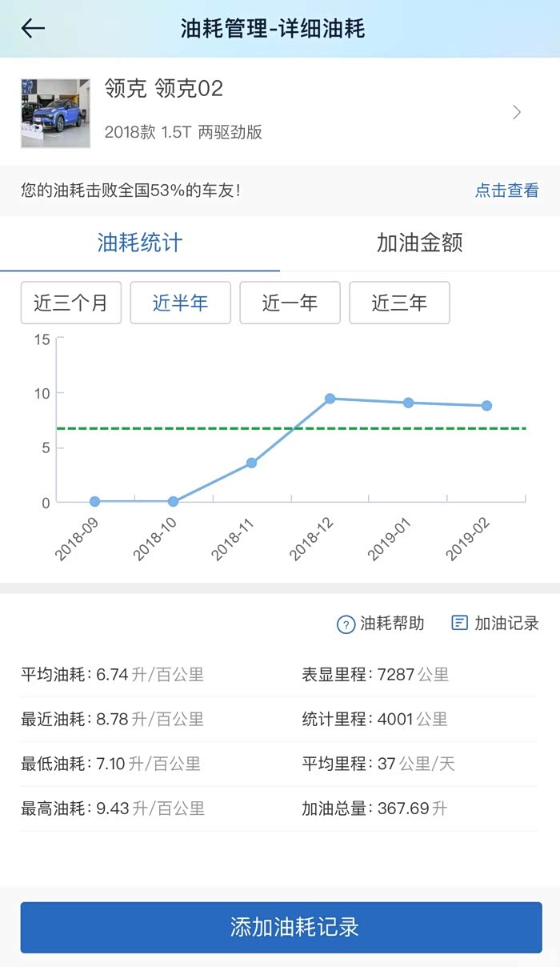Open the Lynk 02 car thumbnail
The height and width of the screenshot is (967, 560).
click(55, 113)
